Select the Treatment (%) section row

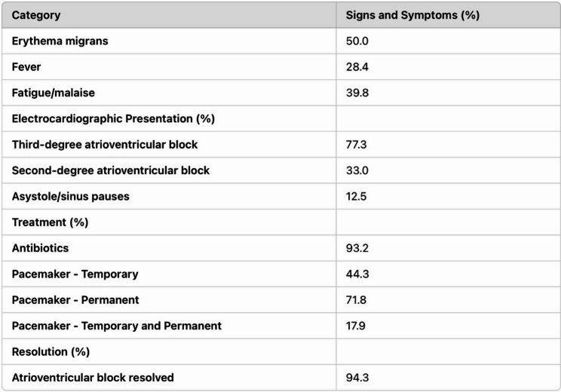pyautogui.click(x=280, y=222)
